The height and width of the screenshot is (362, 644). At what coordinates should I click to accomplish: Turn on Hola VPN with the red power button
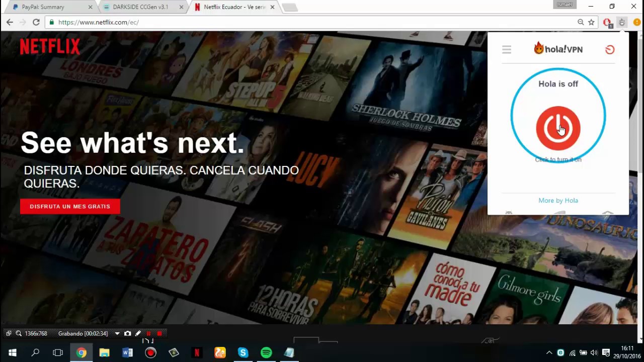(x=558, y=128)
